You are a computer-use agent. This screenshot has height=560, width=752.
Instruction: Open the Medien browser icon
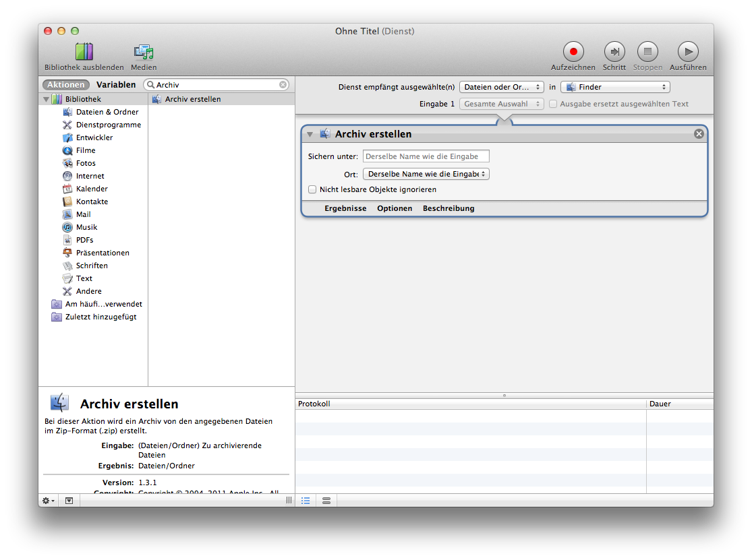pyautogui.click(x=144, y=52)
